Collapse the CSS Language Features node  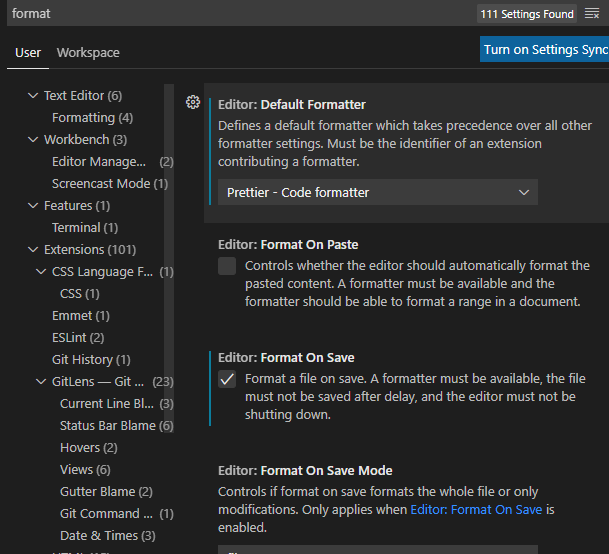[41, 272]
